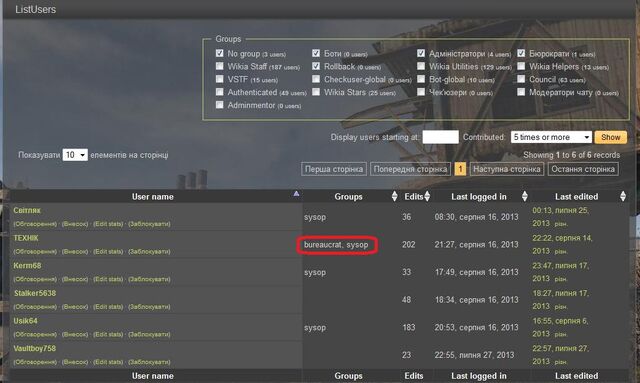This screenshot has width=640, height=383.
Task: Jump to Остання сторінка
Action: [x=583, y=169]
